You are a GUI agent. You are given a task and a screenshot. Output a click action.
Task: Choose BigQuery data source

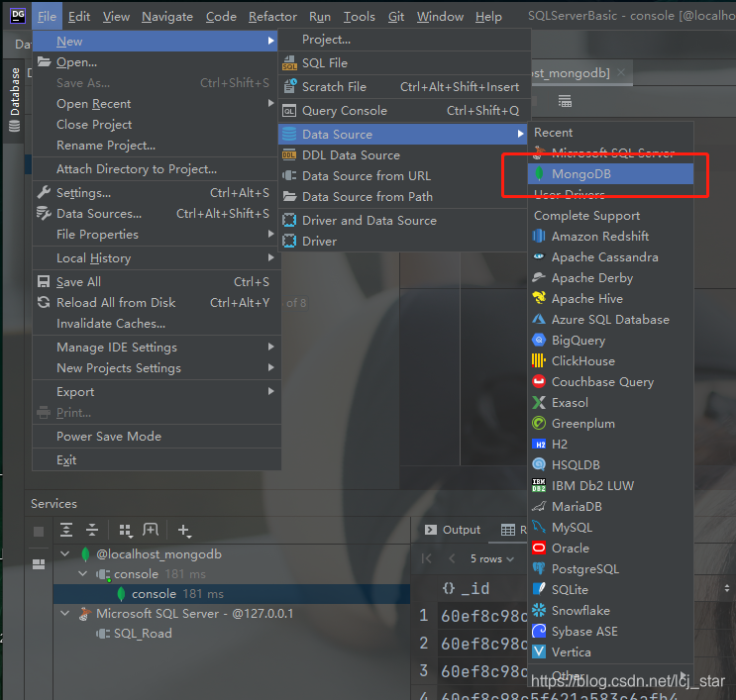tap(610, 341)
